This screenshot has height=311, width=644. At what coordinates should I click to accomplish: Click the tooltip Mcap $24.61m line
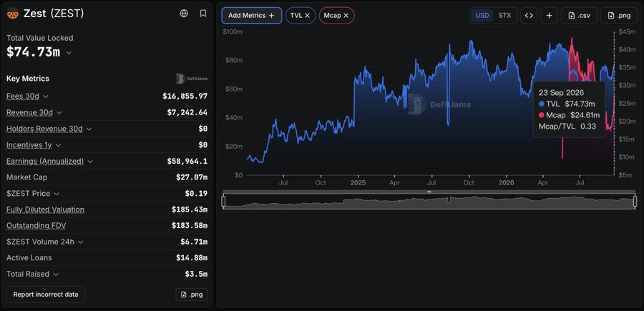pyautogui.click(x=570, y=115)
